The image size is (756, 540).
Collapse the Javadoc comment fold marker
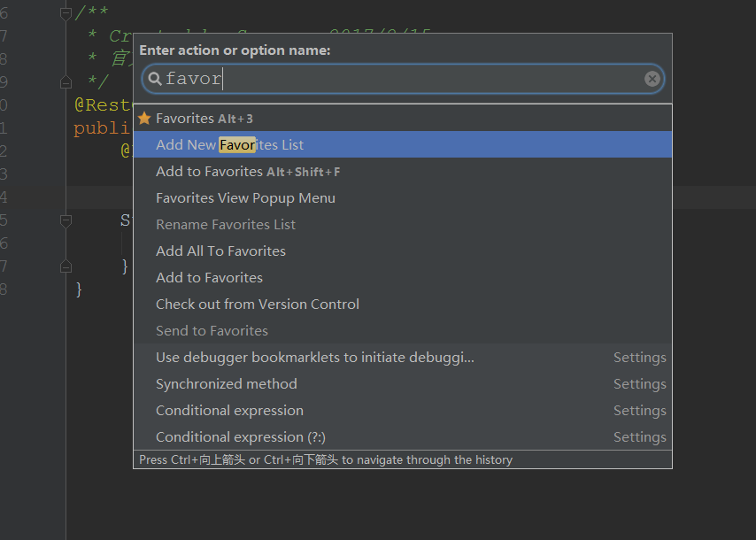click(x=66, y=13)
